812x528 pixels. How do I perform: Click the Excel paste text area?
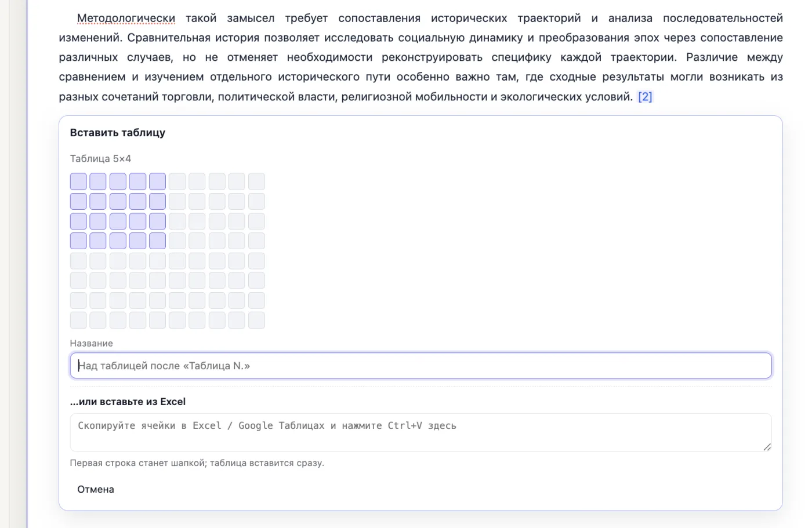pyautogui.click(x=420, y=432)
